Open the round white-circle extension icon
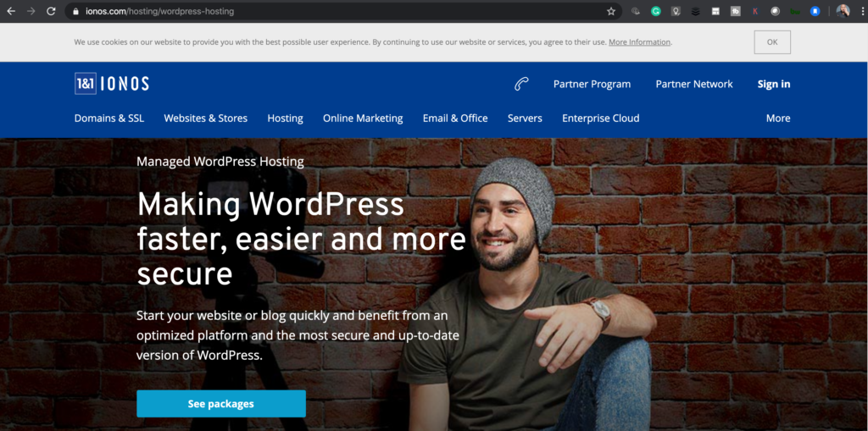The width and height of the screenshot is (868, 431). click(x=775, y=11)
